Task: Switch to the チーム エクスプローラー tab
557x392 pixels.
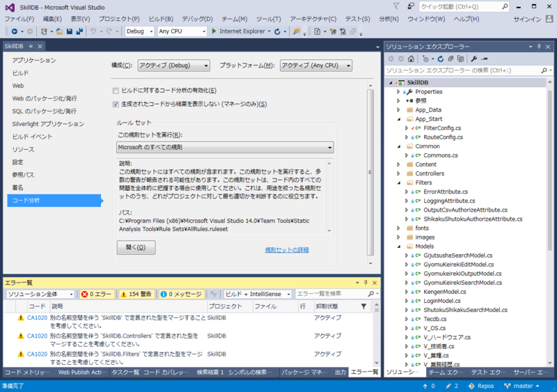Action: [x=446, y=372]
